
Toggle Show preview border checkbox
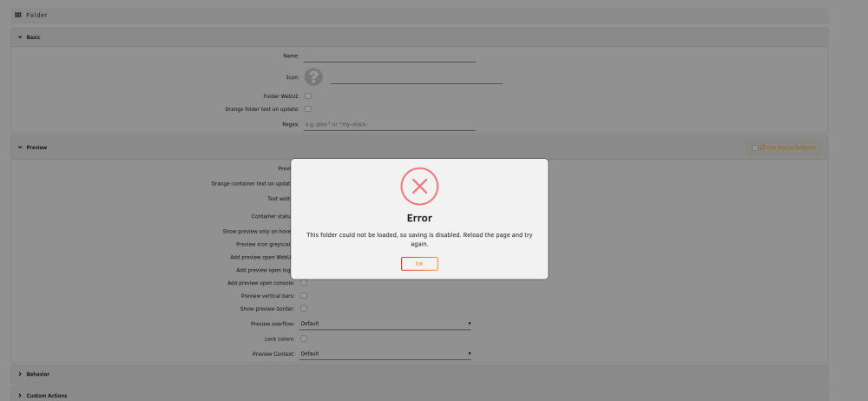point(303,308)
